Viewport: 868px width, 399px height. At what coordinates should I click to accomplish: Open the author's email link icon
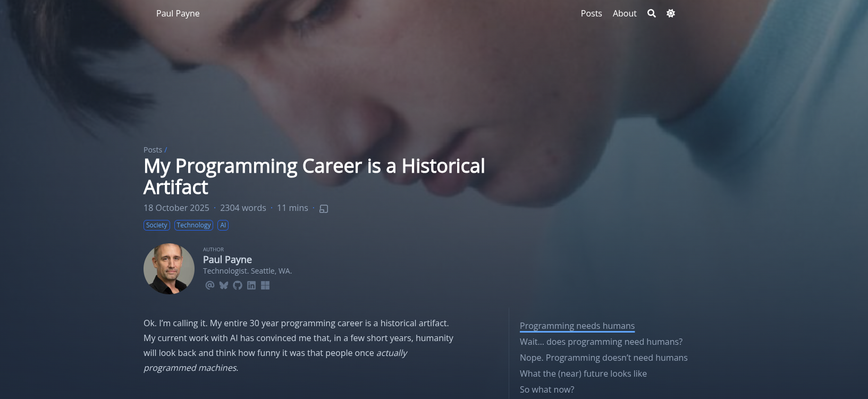click(210, 285)
